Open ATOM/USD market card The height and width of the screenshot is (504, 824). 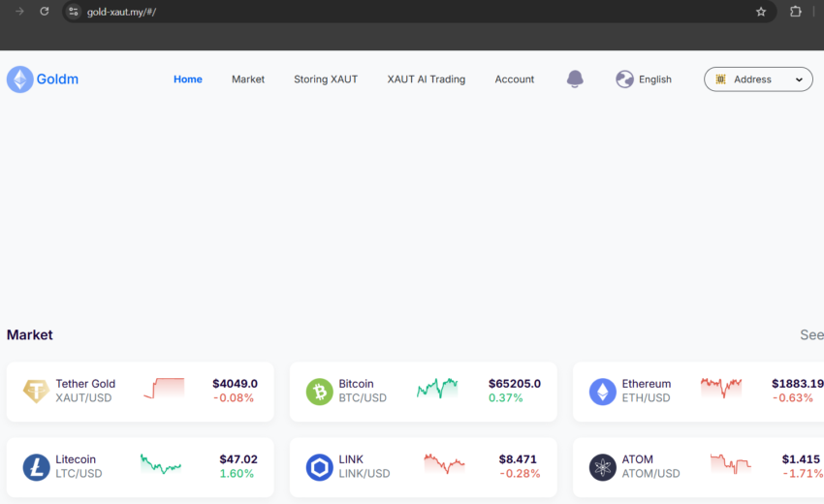(698, 467)
